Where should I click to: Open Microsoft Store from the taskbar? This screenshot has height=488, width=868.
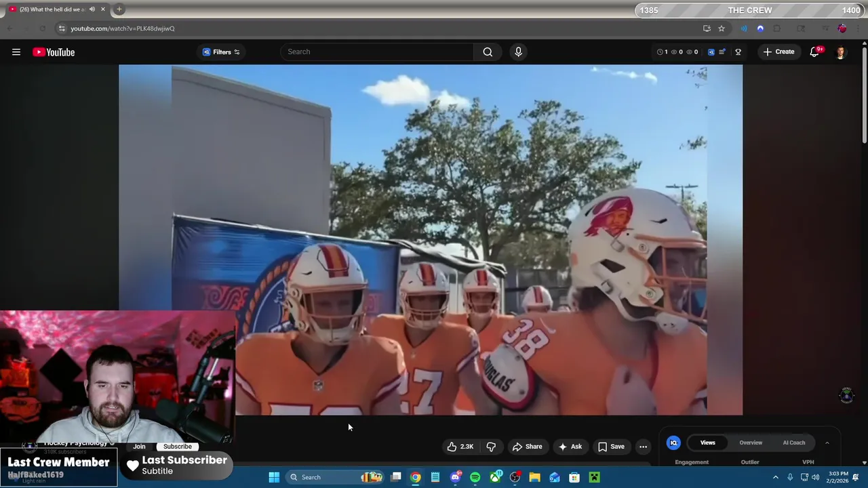click(574, 477)
